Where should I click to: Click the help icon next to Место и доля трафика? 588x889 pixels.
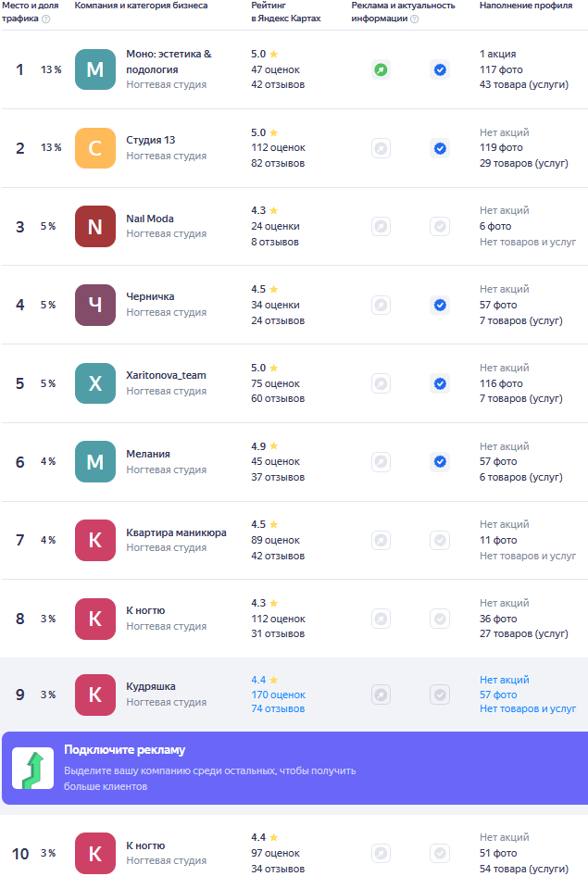coord(46,19)
